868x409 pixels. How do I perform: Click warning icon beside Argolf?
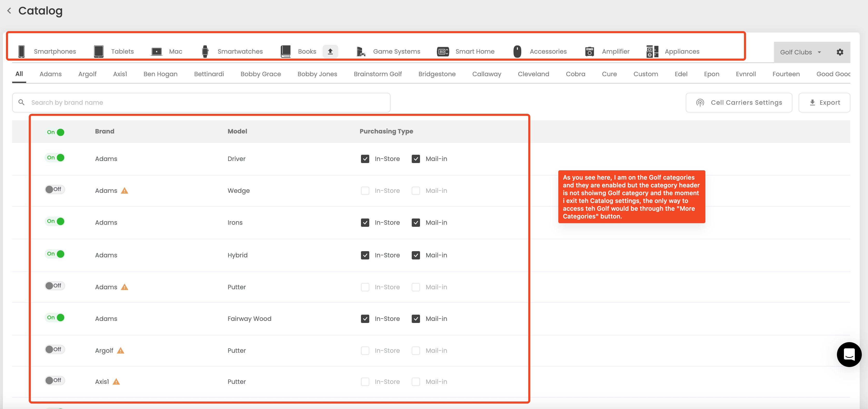coord(121,351)
